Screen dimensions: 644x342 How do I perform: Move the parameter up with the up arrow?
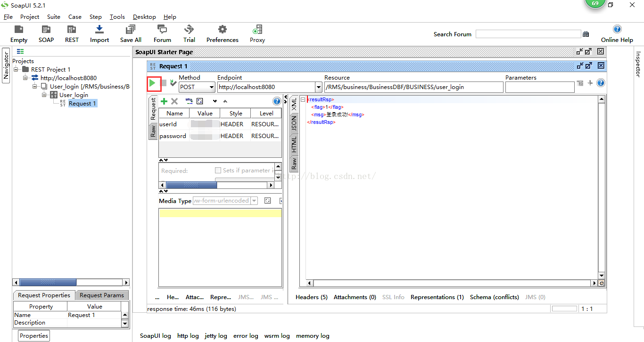(x=225, y=101)
